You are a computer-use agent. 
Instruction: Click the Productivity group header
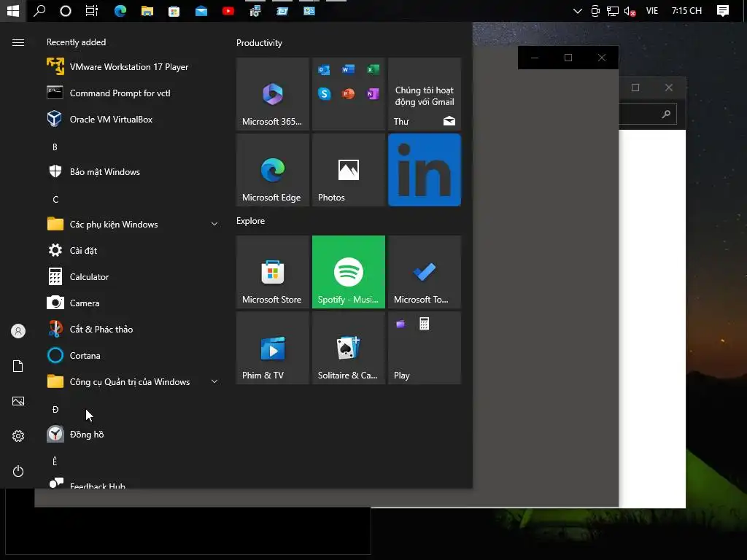pos(259,43)
